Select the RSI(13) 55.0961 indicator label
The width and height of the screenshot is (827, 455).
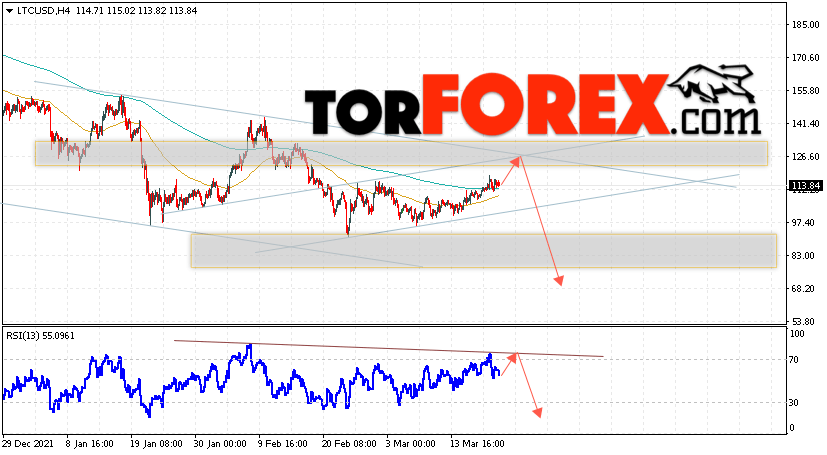tap(41, 335)
